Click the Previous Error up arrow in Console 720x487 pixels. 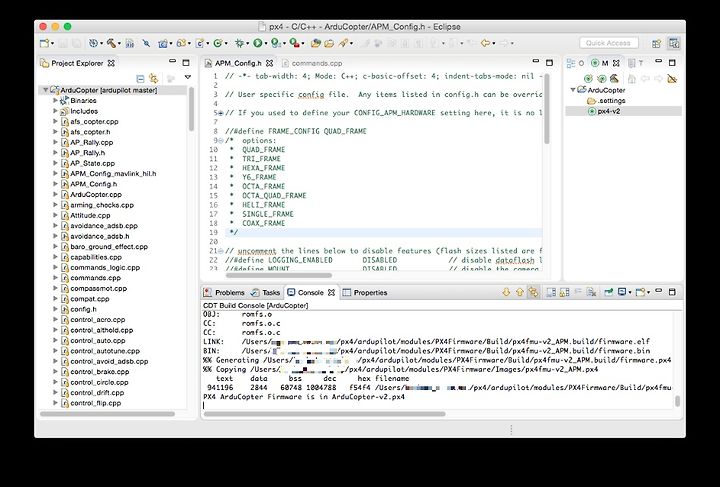pos(519,292)
